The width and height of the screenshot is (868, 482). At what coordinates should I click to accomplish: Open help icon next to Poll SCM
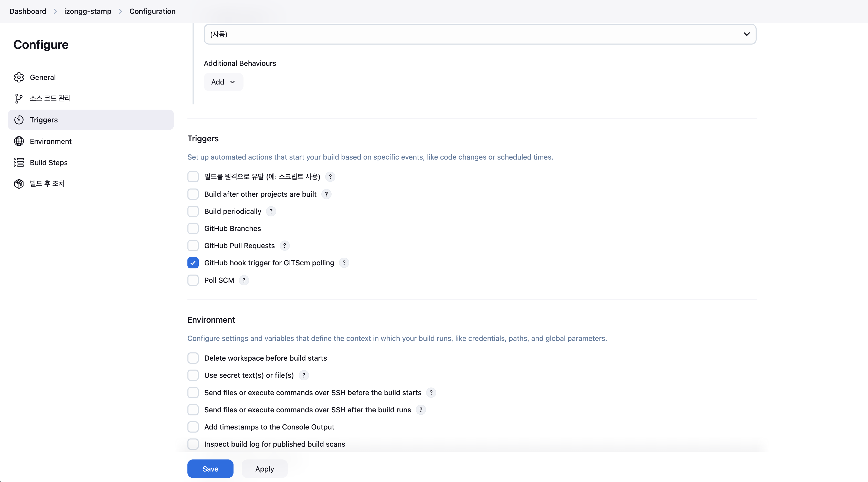click(x=244, y=280)
